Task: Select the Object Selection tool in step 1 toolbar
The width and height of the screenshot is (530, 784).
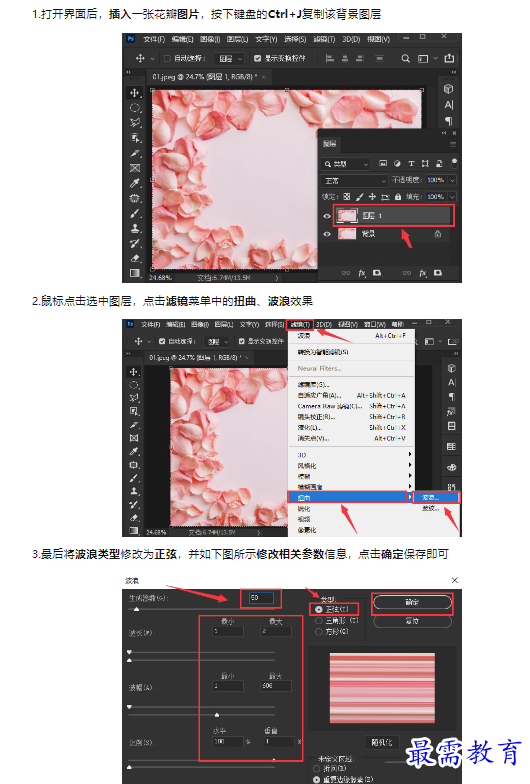Action: (x=134, y=138)
